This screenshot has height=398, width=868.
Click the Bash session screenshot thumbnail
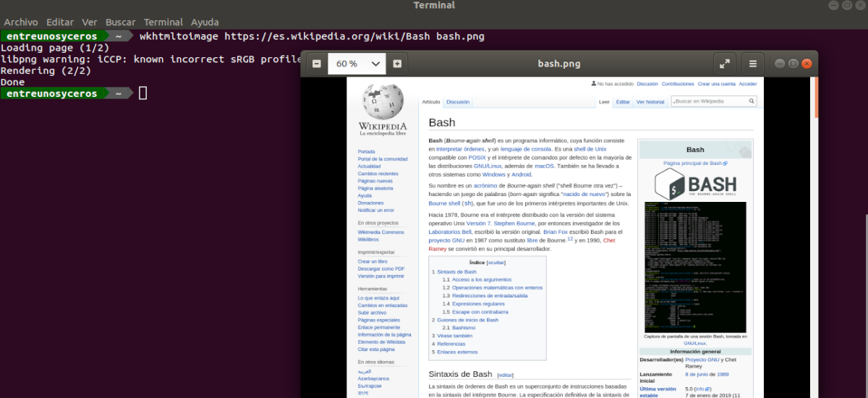(695, 266)
